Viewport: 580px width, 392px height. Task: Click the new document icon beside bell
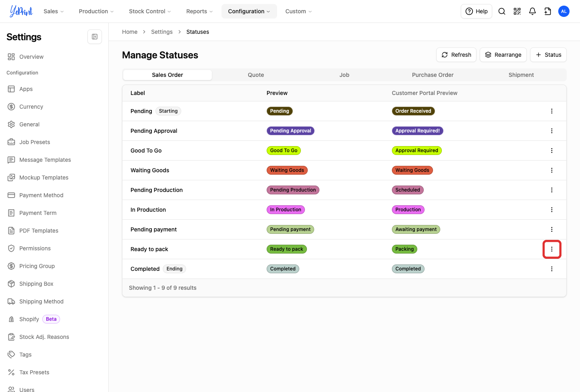pyautogui.click(x=548, y=11)
